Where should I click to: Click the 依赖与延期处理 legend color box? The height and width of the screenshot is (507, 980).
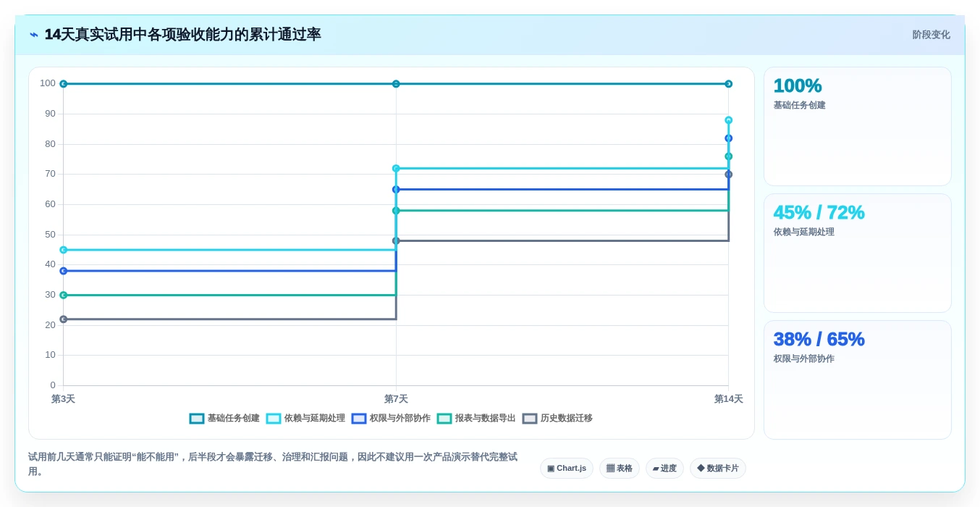click(x=274, y=419)
